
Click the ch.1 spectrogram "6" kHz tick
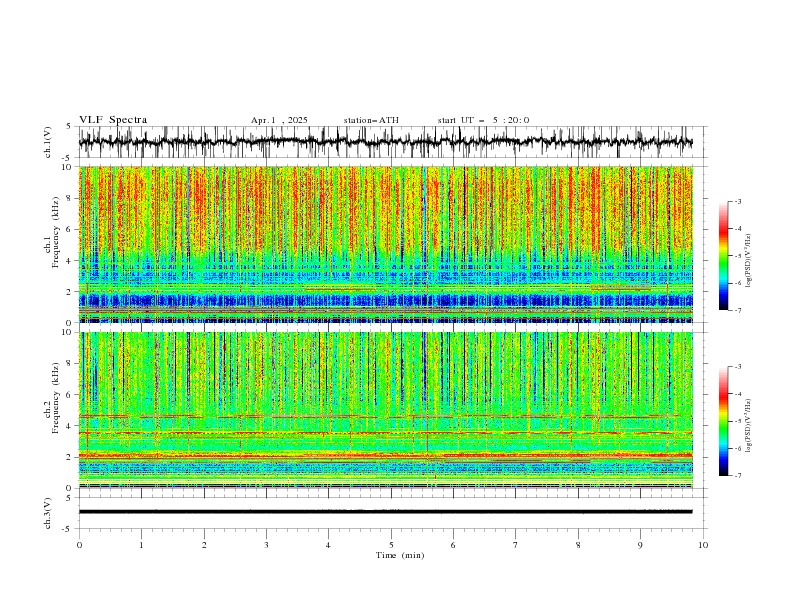[x=71, y=229]
